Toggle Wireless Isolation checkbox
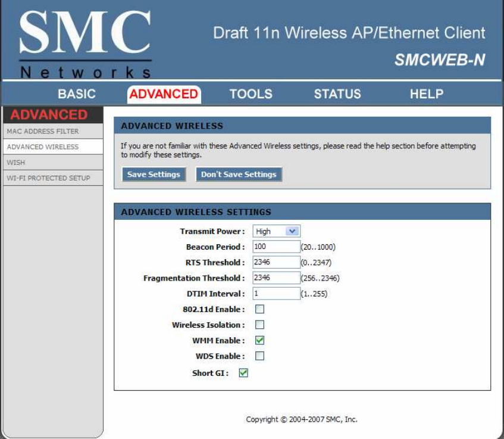504x439 pixels. coord(259,325)
